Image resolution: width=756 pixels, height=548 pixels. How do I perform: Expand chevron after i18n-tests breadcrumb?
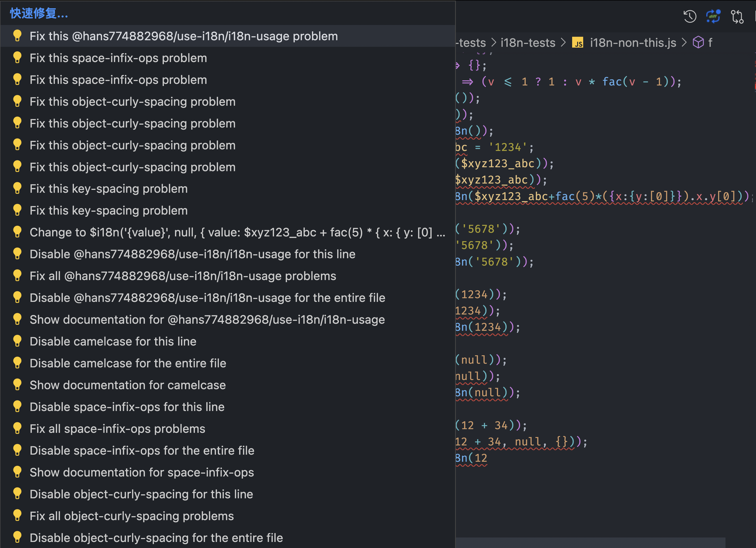tap(563, 43)
